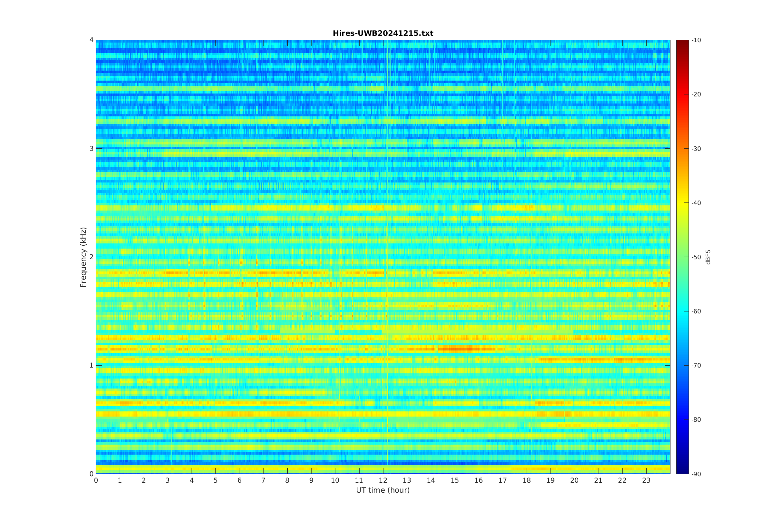Click the vertical streak at hour 12.2
Screen dimensions: 774x532
click(x=388, y=257)
